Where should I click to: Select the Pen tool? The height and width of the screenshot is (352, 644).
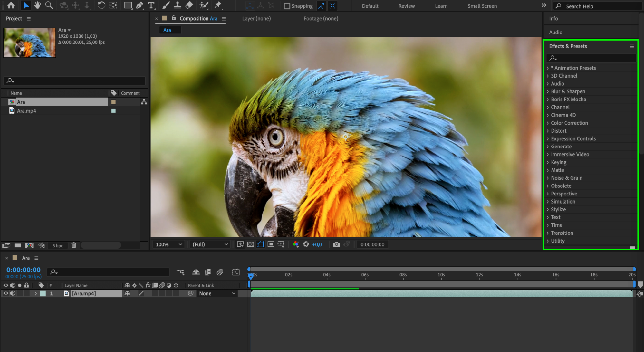(x=139, y=5)
